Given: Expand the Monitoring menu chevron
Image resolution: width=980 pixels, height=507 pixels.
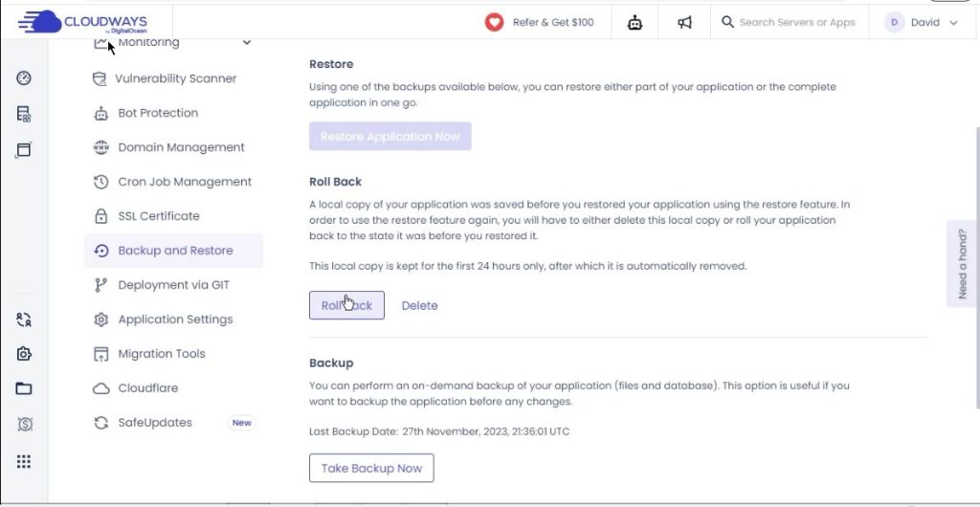Looking at the screenshot, I should [x=247, y=42].
